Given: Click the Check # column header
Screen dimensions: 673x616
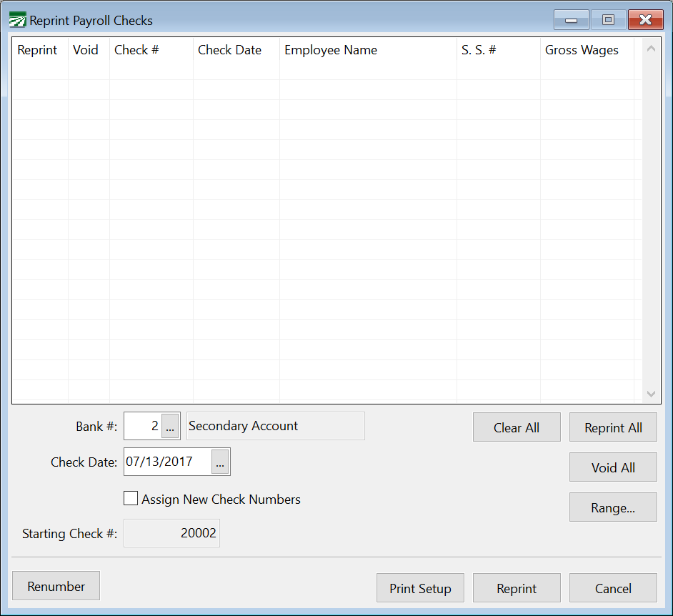Looking at the screenshot, I should click(x=136, y=50).
